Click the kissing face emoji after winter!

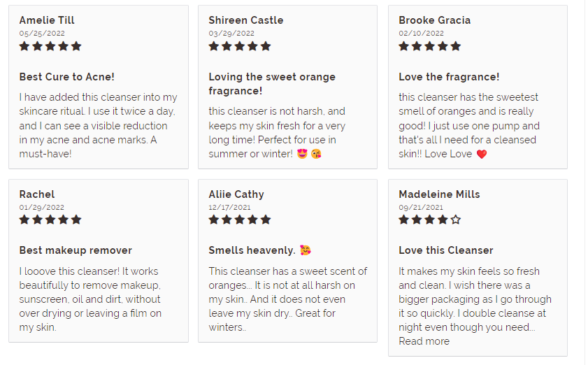tap(316, 154)
